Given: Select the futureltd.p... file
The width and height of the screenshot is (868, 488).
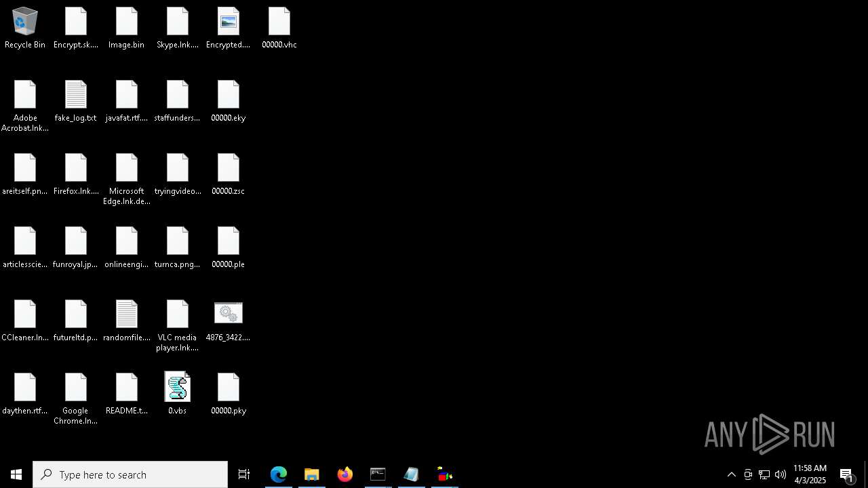Looking at the screenshot, I should point(76,321).
